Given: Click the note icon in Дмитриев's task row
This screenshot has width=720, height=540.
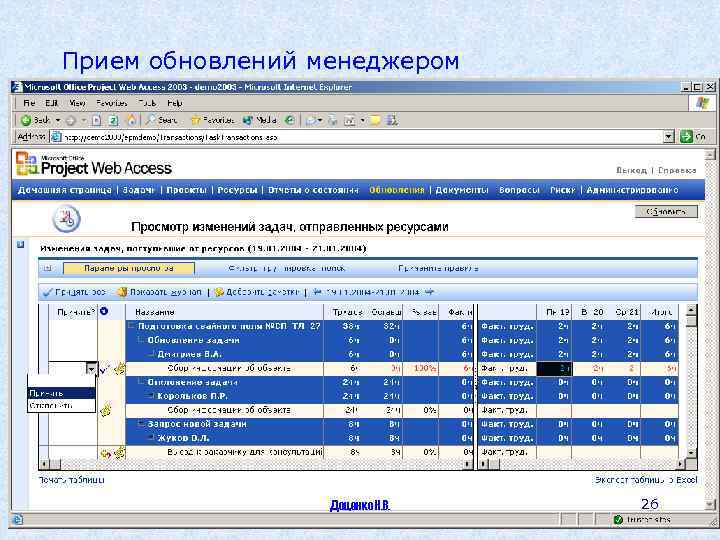Looking at the screenshot, I should [x=120, y=368].
